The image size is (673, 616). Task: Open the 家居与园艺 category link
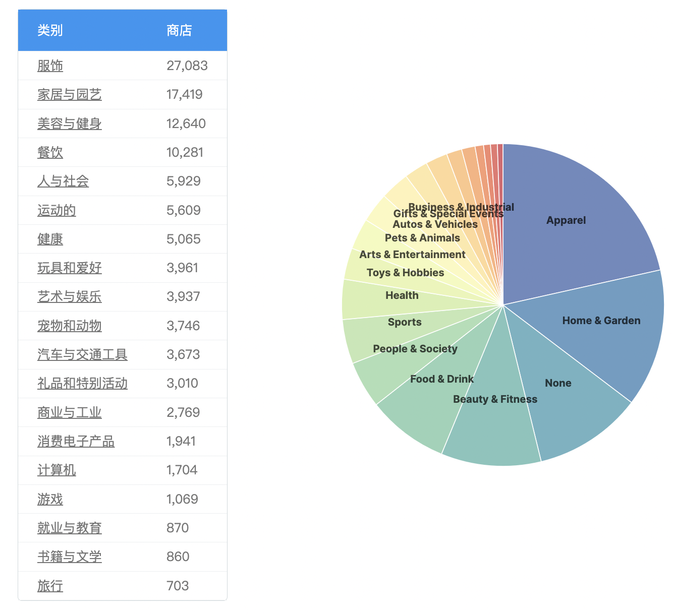70,95
